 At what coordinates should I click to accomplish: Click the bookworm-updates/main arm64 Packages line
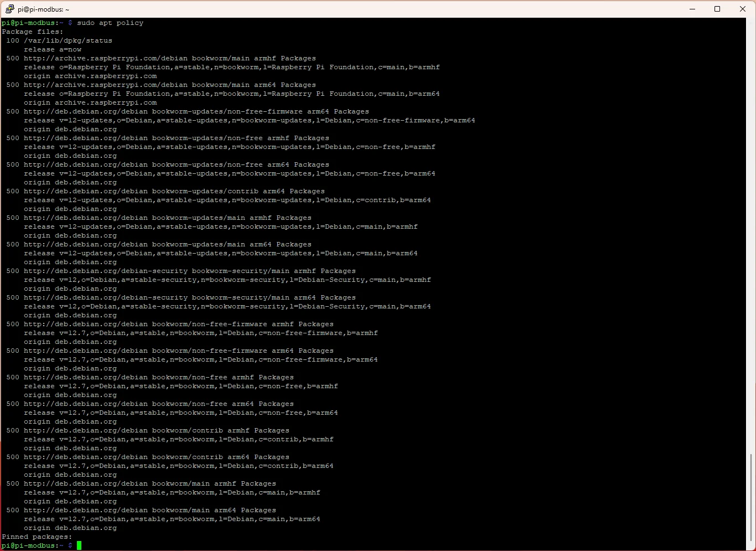[159, 244]
